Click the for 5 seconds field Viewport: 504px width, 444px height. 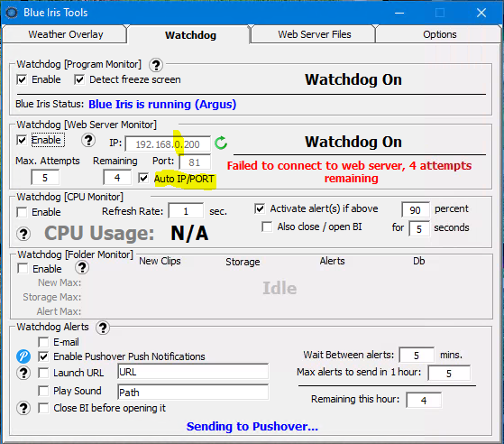(x=419, y=228)
